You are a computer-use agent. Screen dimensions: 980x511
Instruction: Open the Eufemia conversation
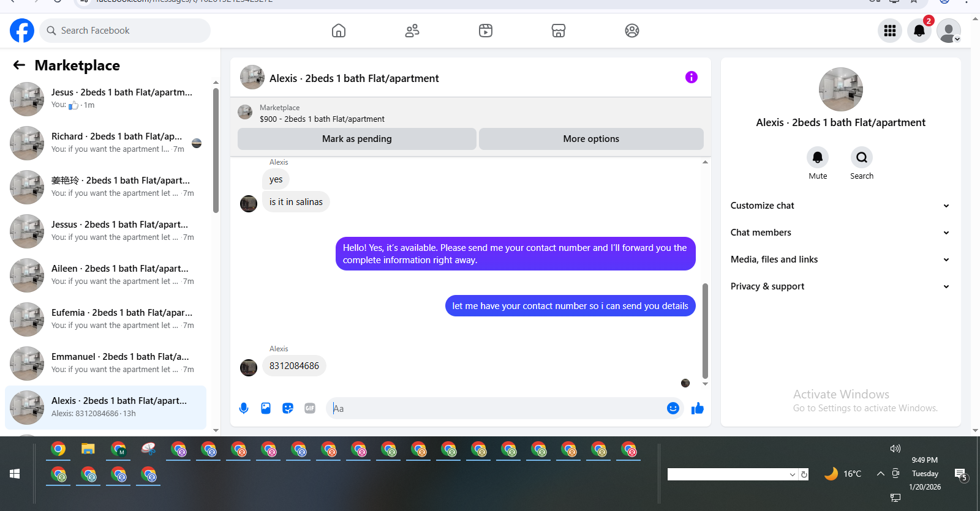105,319
